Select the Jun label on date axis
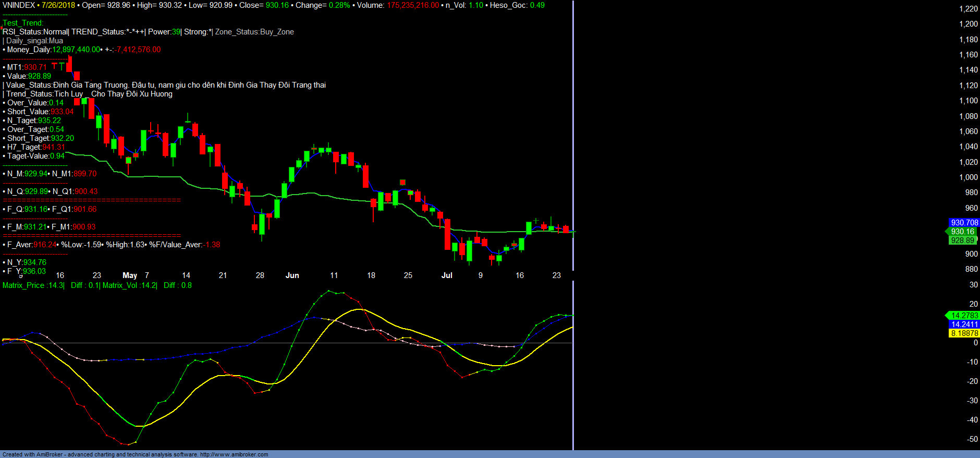The image size is (980, 458). click(x=292, y=275)
